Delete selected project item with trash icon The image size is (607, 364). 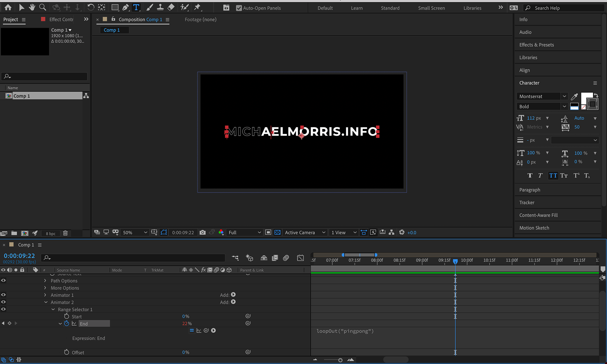(x=65, y=233)
